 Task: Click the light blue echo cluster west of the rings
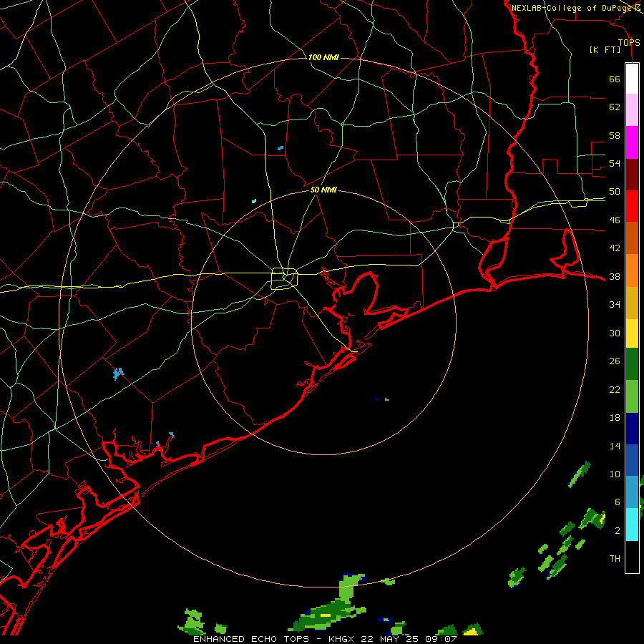(x=118, y=374)
